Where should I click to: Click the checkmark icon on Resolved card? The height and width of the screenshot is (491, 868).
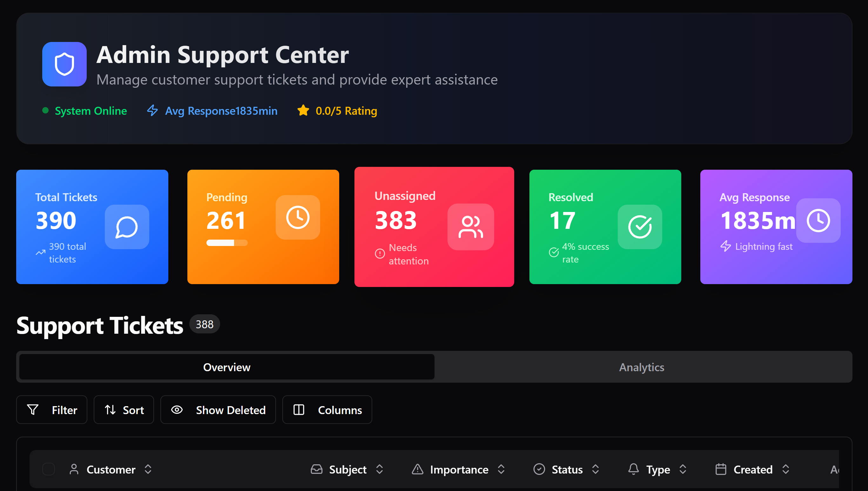pos(640,227)
